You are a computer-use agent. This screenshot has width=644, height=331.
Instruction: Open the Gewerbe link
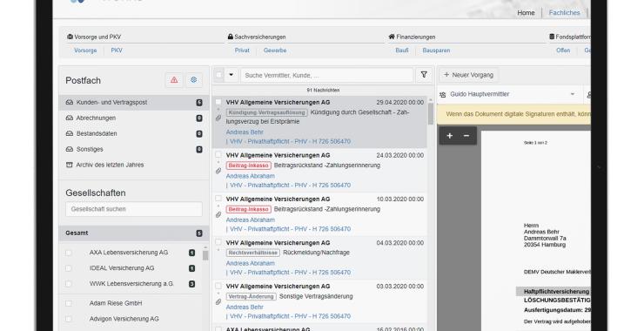point(275,51)
